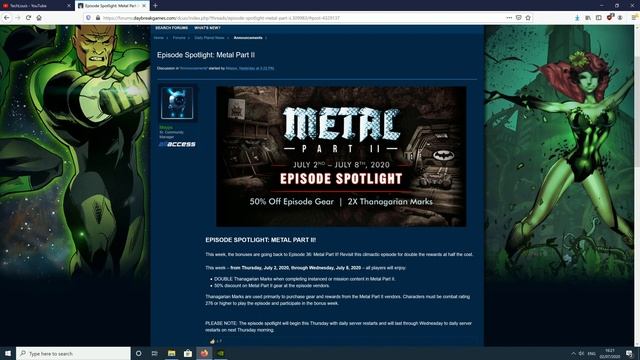Open Task View in taskbar
Viewport: 640px width, 360px height.
point(155,353)
